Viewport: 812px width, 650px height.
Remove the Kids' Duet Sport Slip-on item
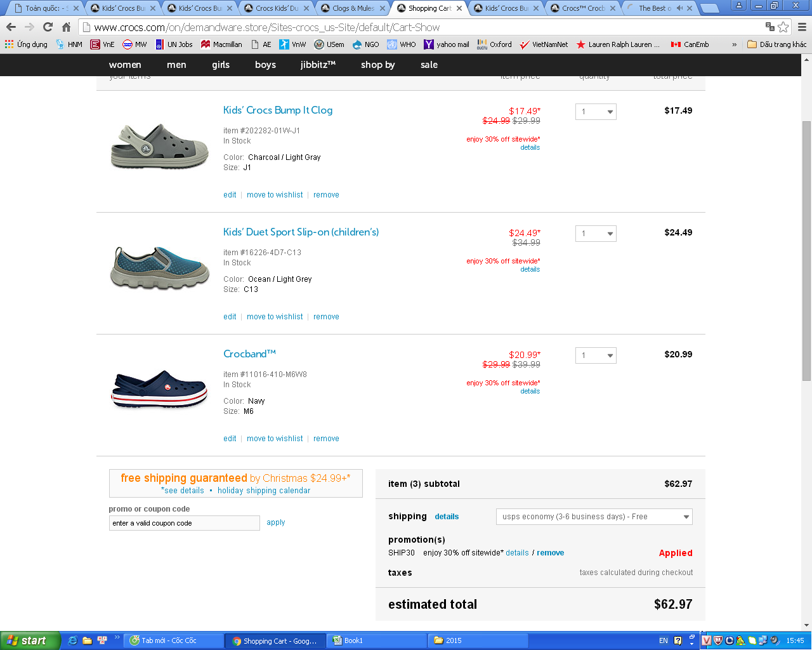326,317
